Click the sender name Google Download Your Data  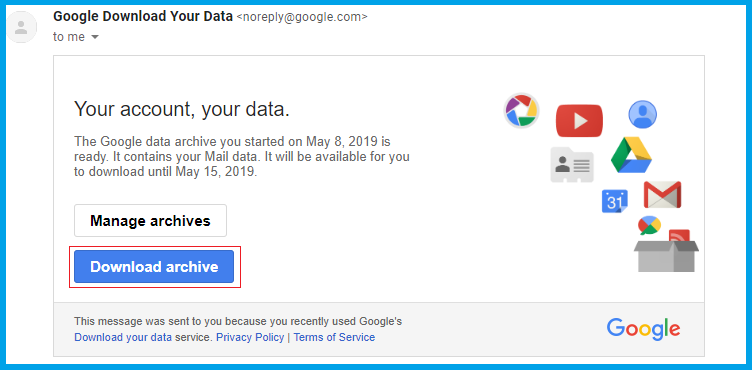click(x=143, y=17)
